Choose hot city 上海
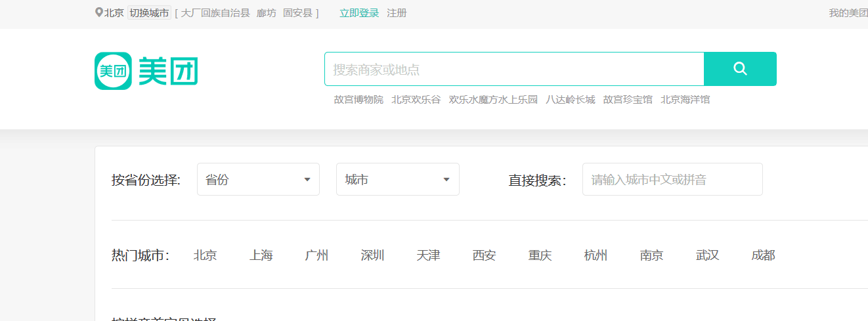Screen dimensions: 868x321 pyautogui.click(x=261, y=255)
